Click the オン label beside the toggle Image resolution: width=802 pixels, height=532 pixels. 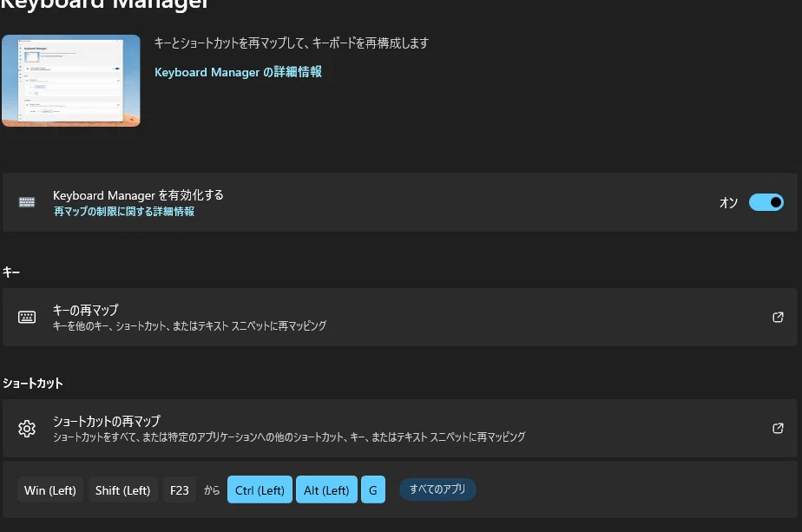728,202
